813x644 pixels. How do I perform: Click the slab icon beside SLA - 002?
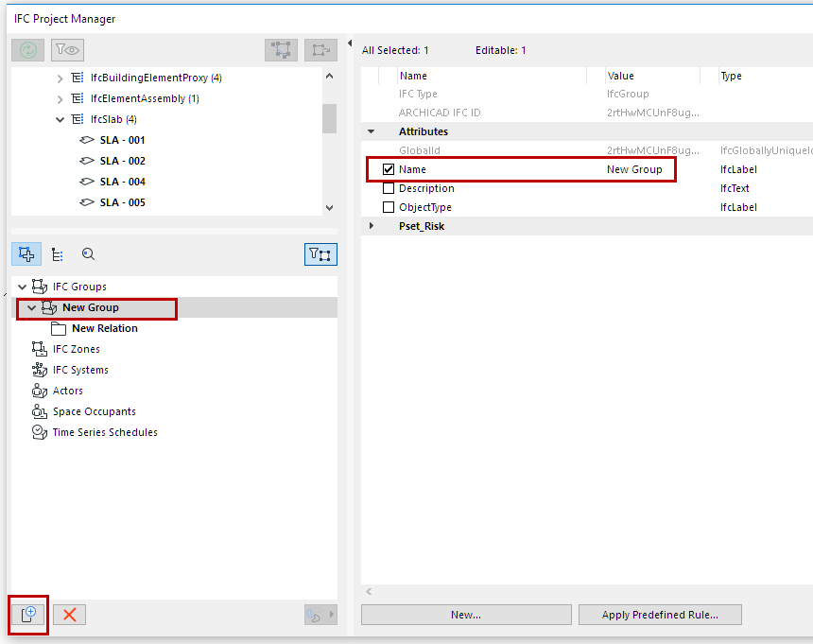click(x=87, y=161)
